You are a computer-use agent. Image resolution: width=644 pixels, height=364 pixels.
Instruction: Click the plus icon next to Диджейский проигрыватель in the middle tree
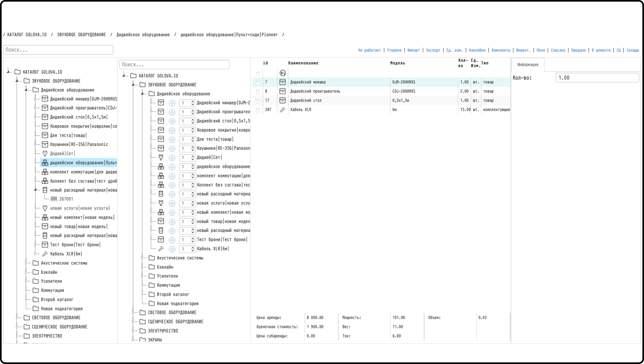coord(172,112)
